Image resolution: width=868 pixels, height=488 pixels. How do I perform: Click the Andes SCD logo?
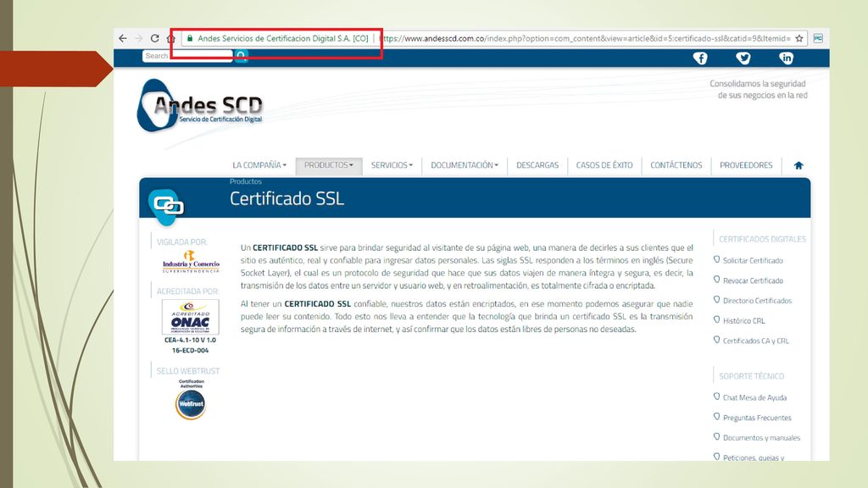[x=200, y=105]
